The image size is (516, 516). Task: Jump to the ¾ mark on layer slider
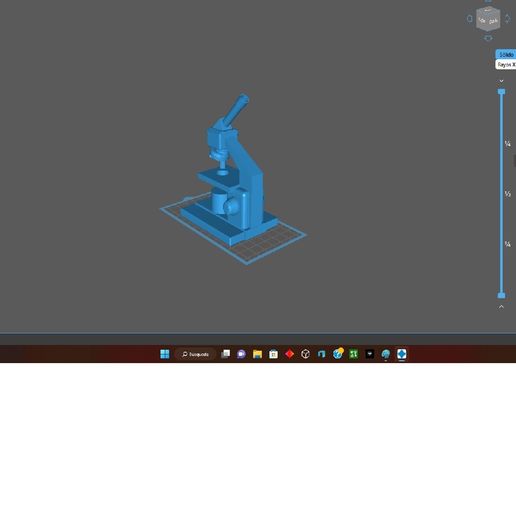click(507, 244)
